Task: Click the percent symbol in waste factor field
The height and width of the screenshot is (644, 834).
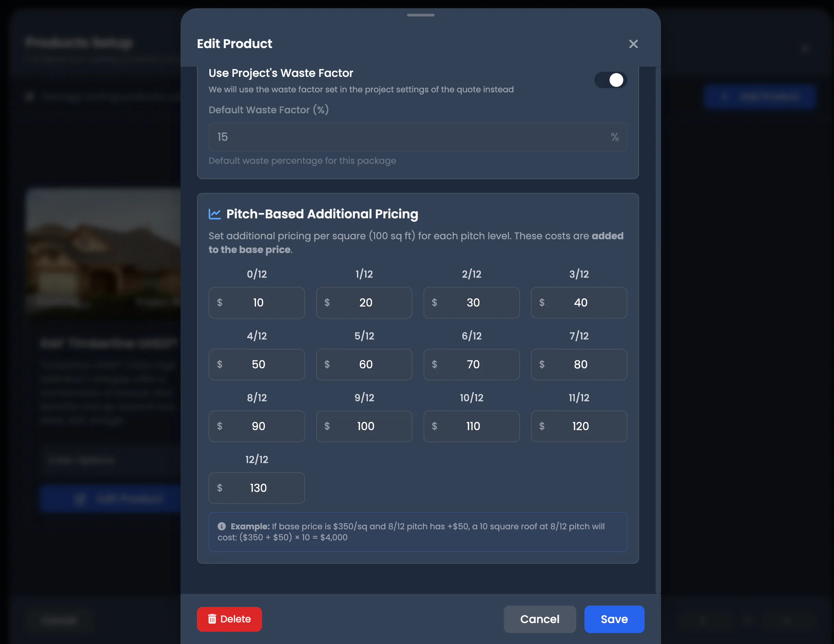Action: [x=614, y=137]
